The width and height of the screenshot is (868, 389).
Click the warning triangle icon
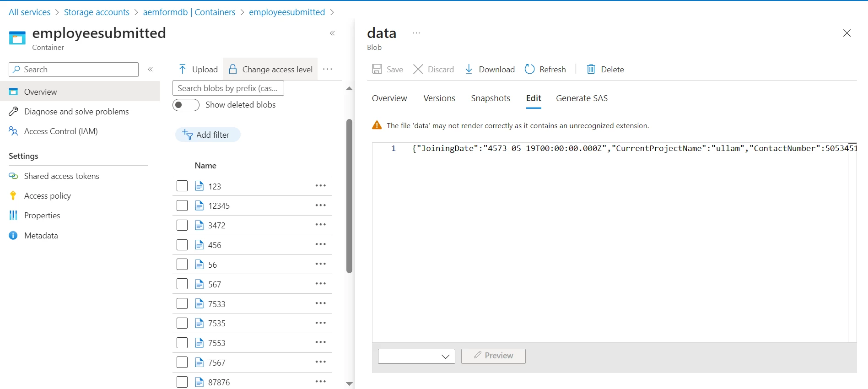(x=377, y=125)
